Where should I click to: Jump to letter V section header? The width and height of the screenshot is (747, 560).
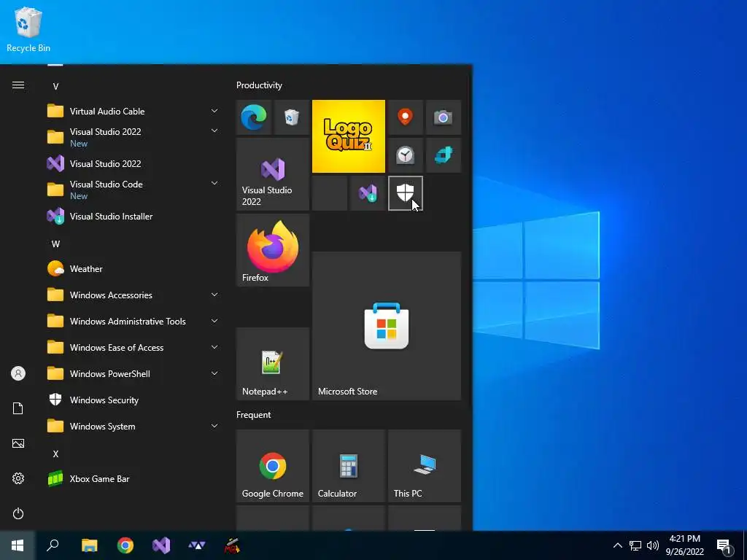(x=55, y=86)
